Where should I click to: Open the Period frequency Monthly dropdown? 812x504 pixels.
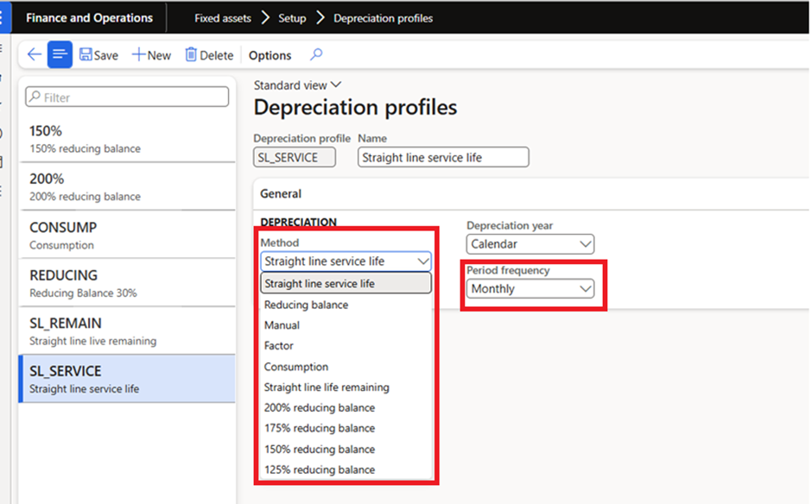pos(530,289)
